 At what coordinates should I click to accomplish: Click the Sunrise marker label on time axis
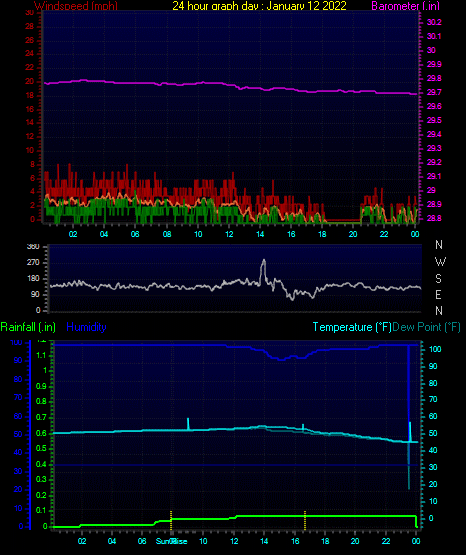point(172,541)
